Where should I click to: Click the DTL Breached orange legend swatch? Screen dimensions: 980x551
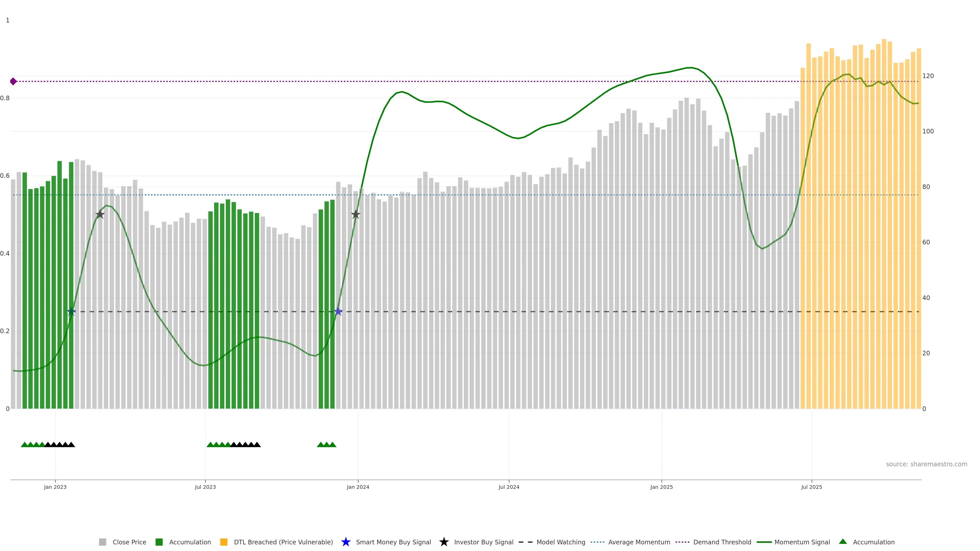coord(224,542)
